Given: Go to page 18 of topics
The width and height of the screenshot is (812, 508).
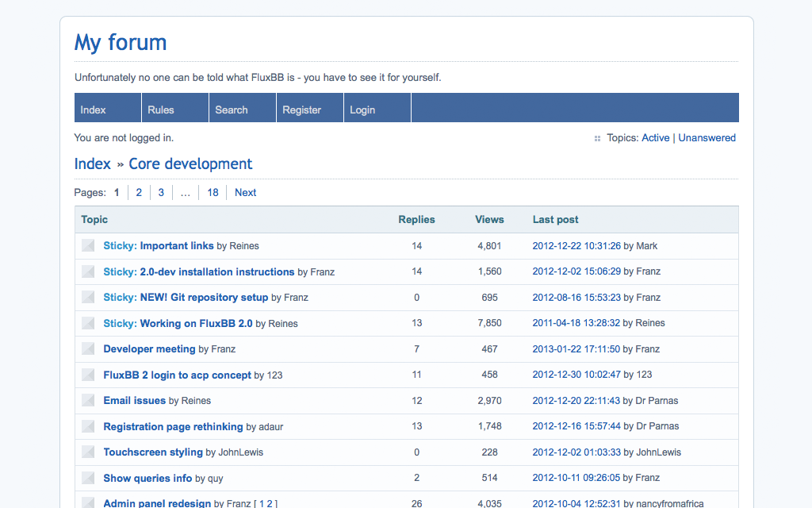Looking at the screenshot, I should pos(213,192).
